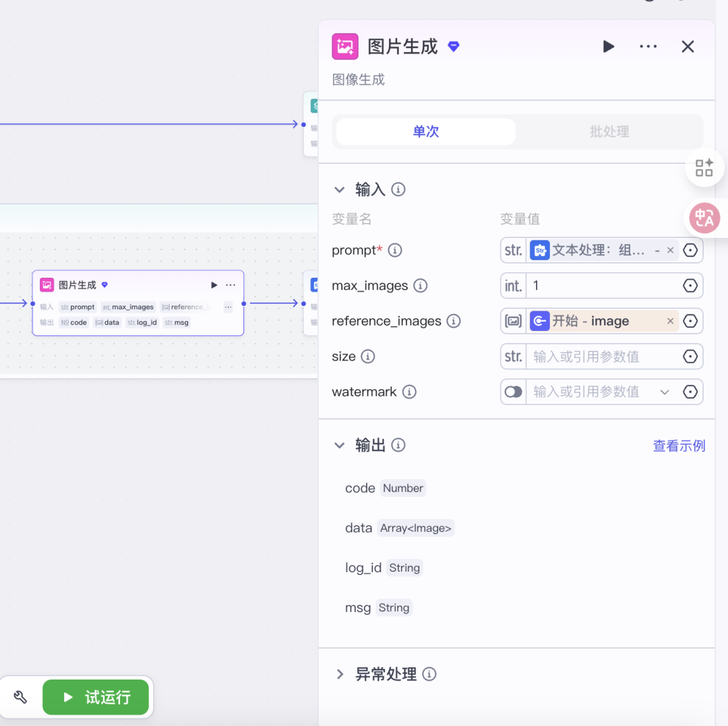Click play icon on canvas 图片生成 node
The height and width of the screenshot is (726, 728).
tap(214, 285)
